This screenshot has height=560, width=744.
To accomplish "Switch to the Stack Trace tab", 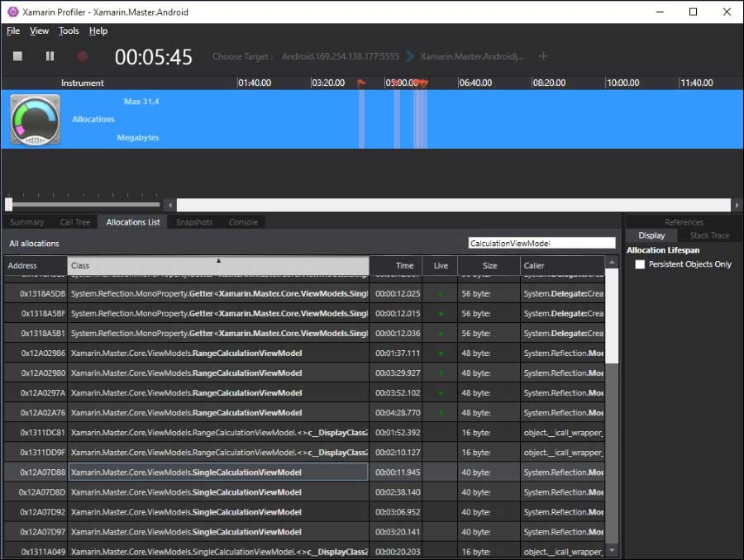I will tap(709, 235).
